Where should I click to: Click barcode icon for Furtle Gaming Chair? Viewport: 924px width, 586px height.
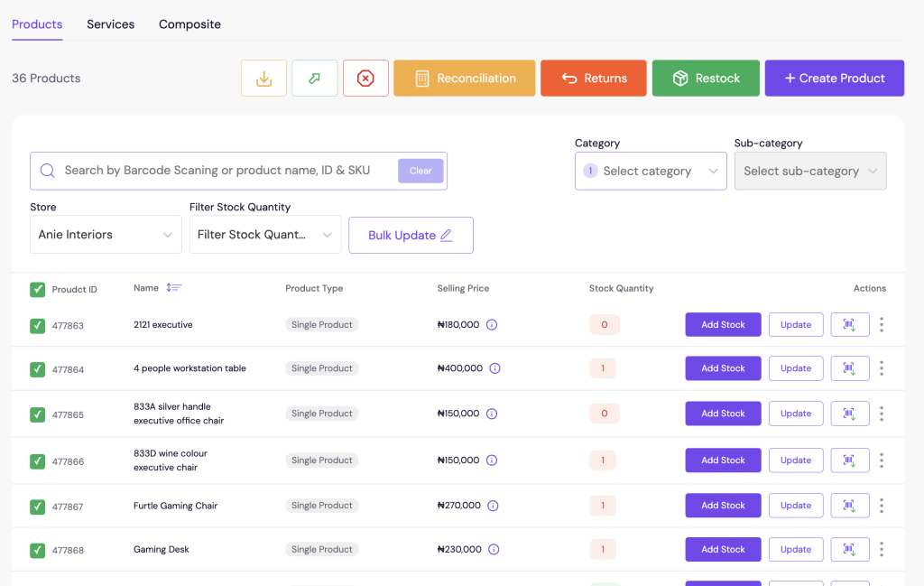(849, 506)
